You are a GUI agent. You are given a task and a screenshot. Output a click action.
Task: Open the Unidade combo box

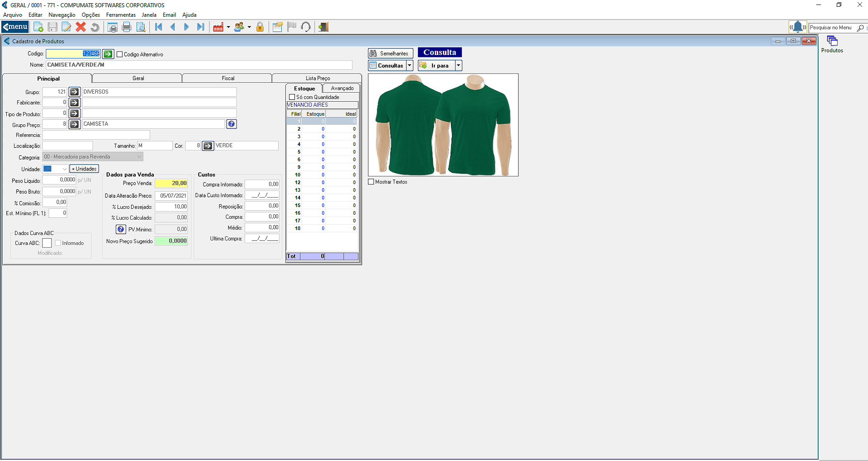coord(64,169)
